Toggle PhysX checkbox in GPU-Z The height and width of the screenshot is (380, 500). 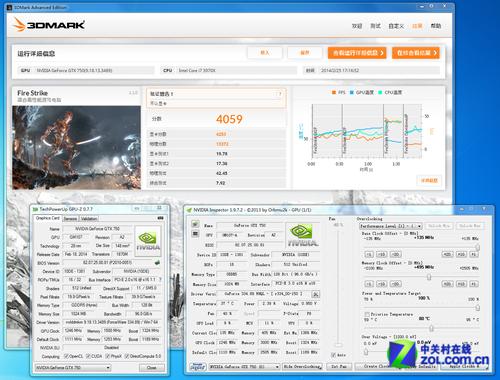coord(108,356)
